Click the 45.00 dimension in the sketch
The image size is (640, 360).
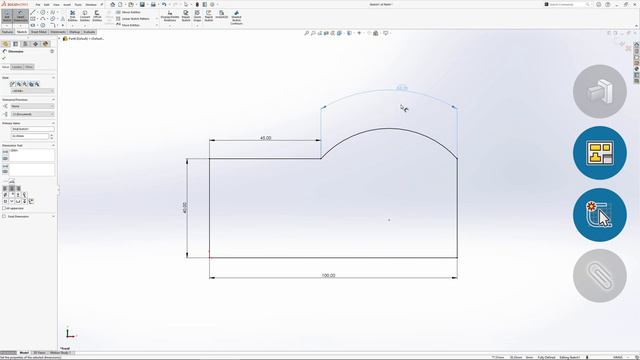(x=265, y=138)
